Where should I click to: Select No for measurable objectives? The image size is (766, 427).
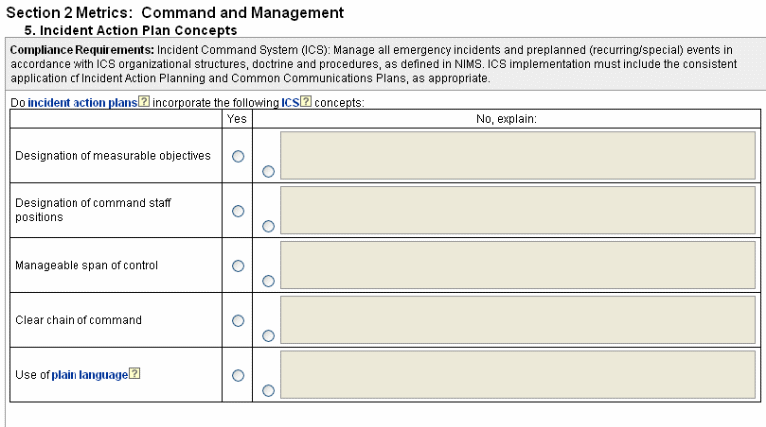click(x=268, y=171)
